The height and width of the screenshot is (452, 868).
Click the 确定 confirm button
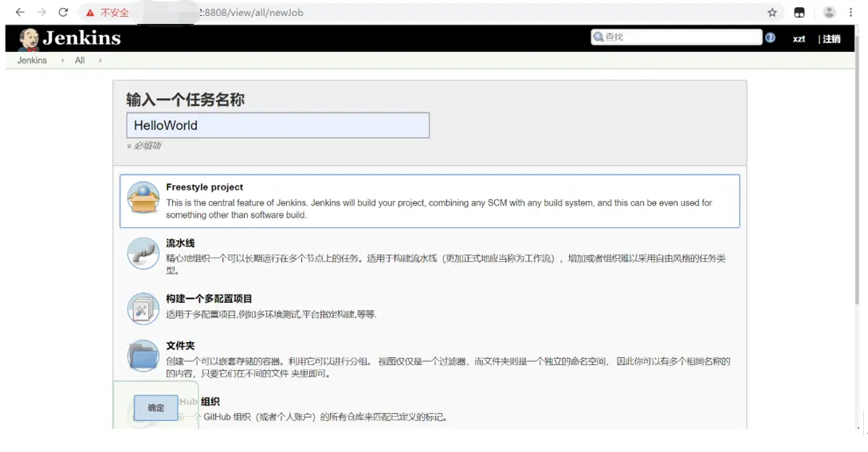[x=155, y=407]
